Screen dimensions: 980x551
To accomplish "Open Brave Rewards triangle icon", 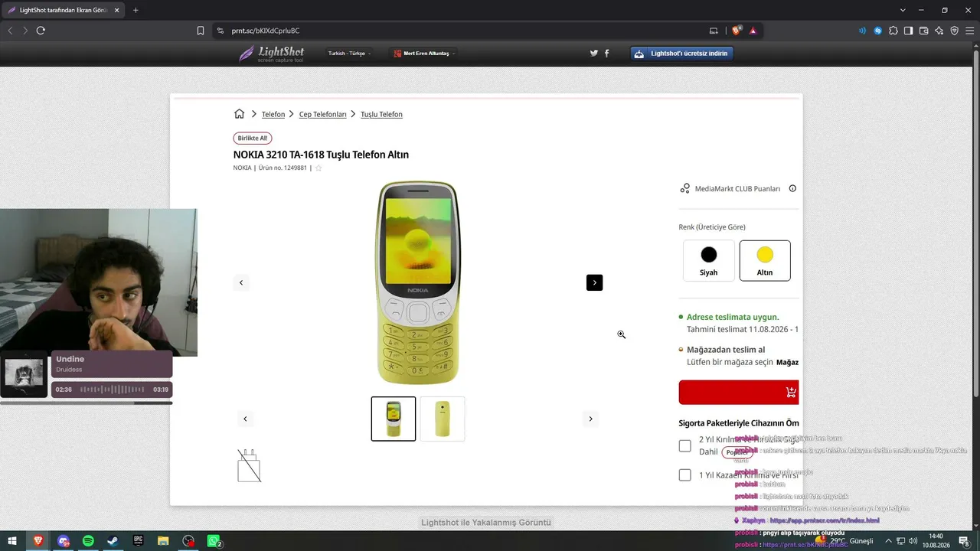I will pyautogui.click(x=753, y=31).
